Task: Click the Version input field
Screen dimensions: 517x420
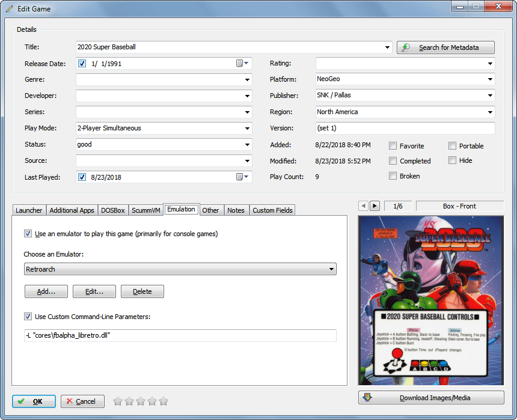Action: tap(405, 128)
